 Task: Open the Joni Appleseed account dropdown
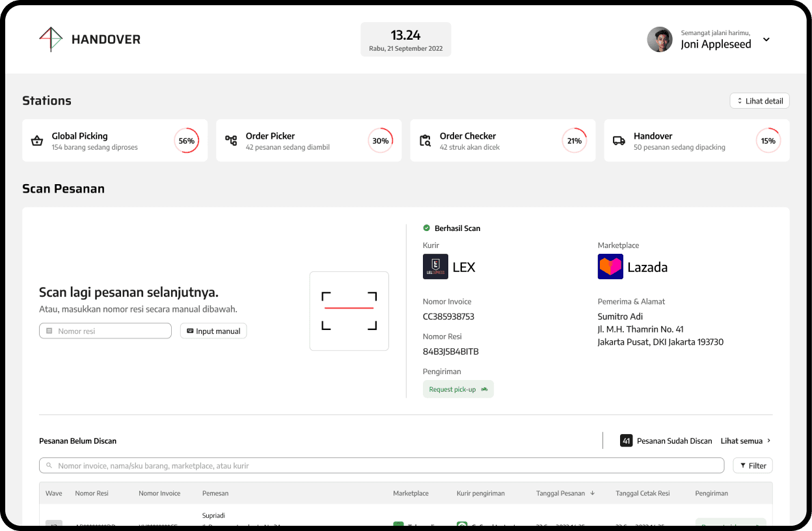(766, 39)
